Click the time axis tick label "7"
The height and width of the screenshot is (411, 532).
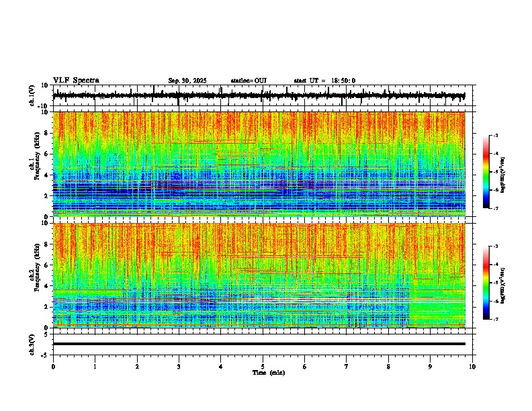pos(347,367)
